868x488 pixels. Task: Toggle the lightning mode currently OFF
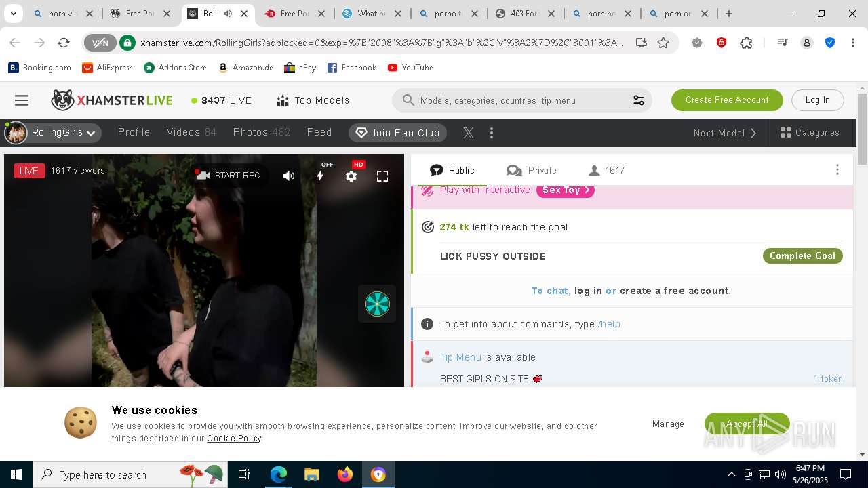320,176
